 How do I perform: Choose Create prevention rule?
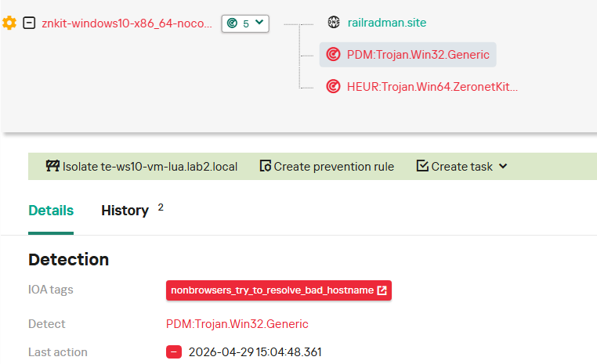click(327, 166)
